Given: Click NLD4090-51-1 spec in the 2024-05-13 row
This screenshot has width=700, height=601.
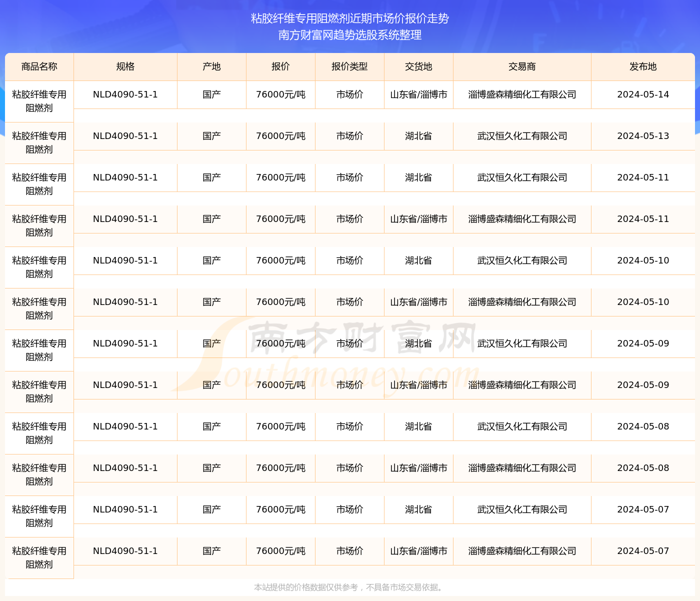Looking at the screenshot, I should (x=125, y=136).
